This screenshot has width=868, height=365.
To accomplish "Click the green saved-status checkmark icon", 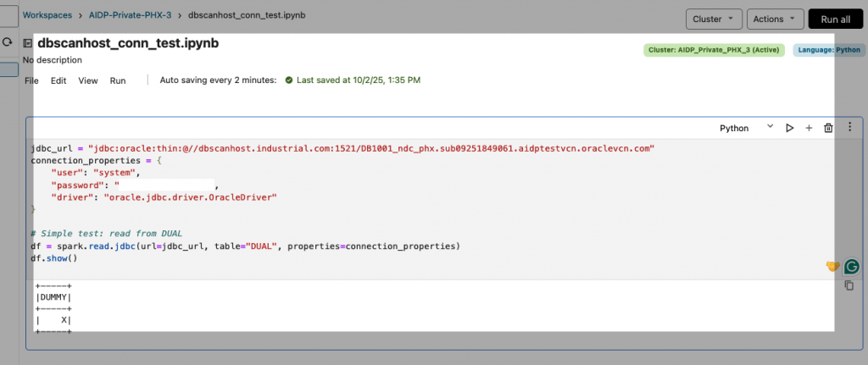I will pos(289,80).
